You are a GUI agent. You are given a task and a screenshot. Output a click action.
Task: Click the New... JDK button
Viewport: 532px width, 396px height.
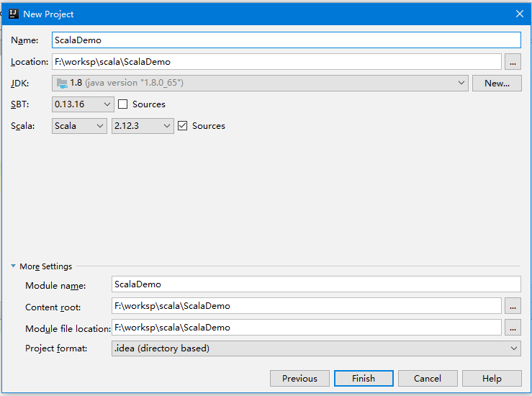[497, 83]
